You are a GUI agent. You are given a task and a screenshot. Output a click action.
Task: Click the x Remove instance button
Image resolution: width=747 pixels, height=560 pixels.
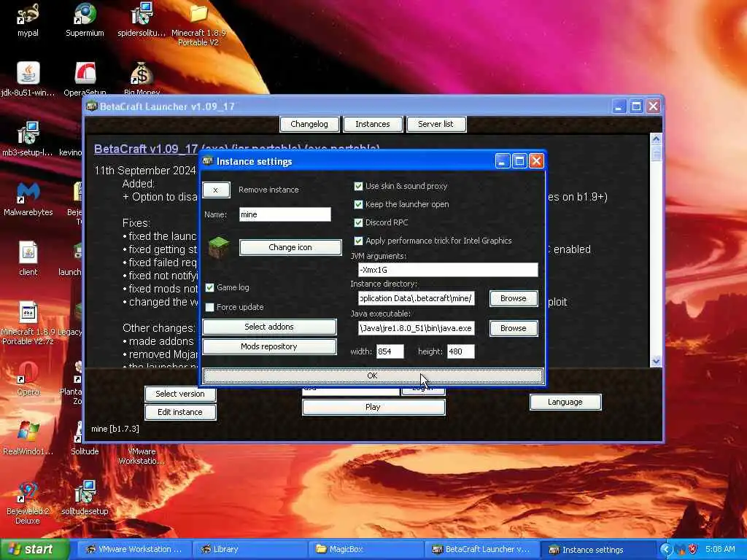tap(216, 190)
